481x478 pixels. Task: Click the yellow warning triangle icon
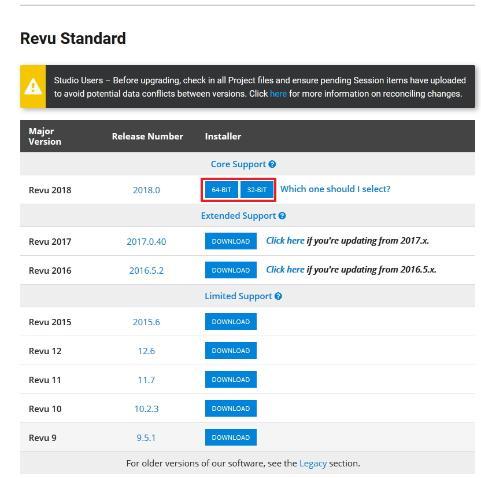(33, 87)
